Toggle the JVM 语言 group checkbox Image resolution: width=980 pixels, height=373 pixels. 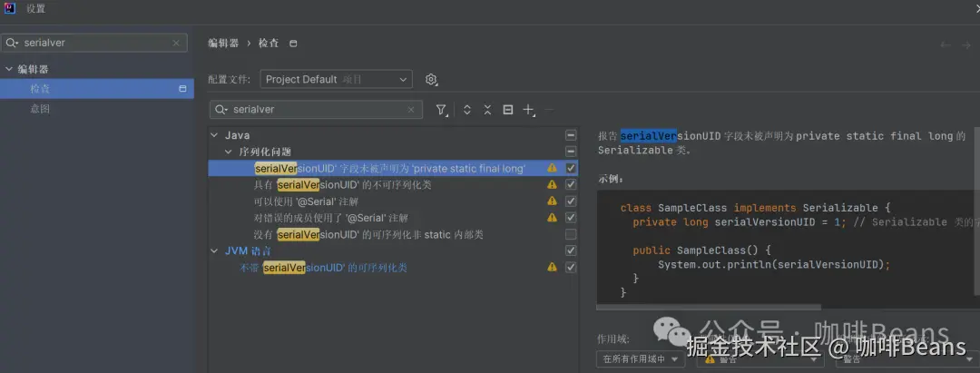[571, 250]
